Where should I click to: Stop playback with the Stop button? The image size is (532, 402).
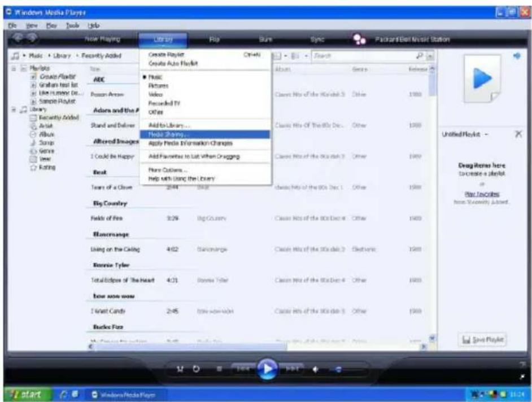219,369
